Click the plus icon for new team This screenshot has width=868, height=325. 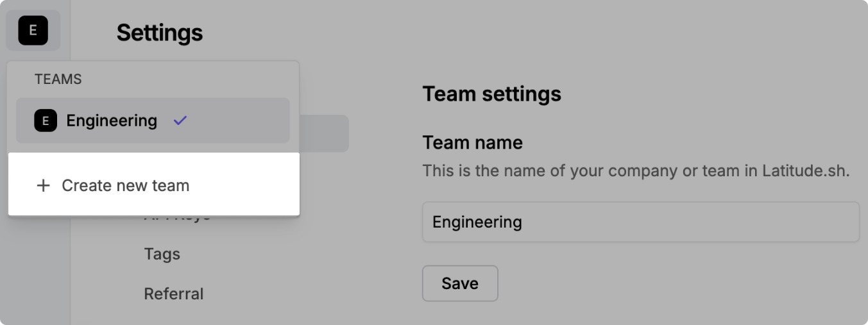(x=43, y=186)
